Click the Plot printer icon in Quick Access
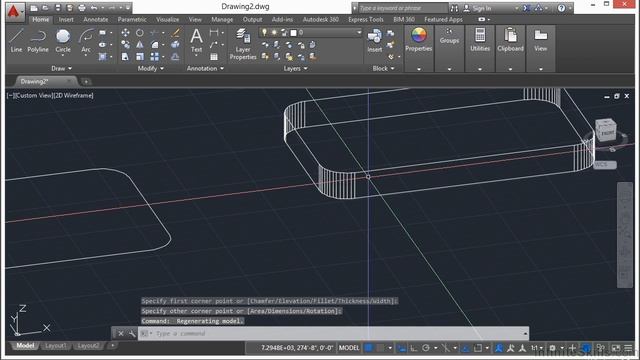The image size is (640, 360). 82,8
